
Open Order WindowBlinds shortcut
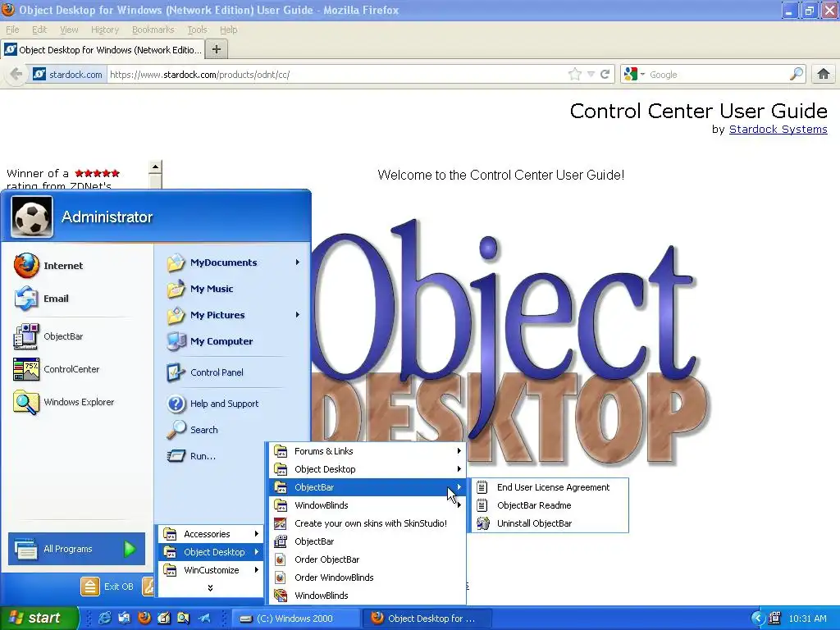(x=367, y=577)
